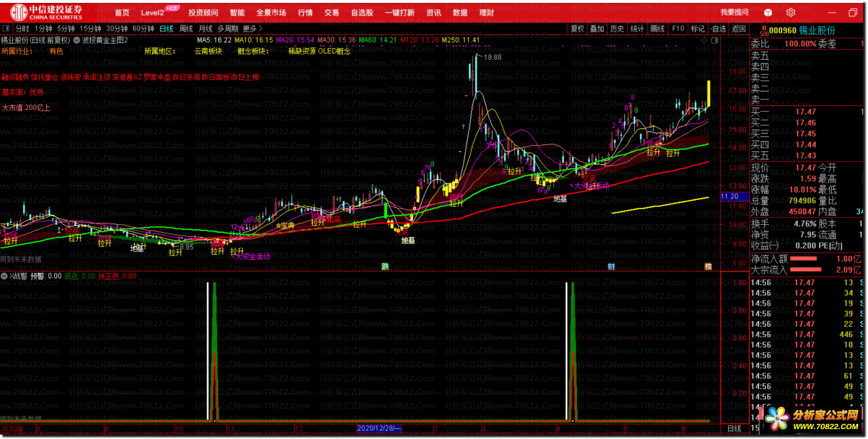Click the trade row with volume 446

(806, 334)
